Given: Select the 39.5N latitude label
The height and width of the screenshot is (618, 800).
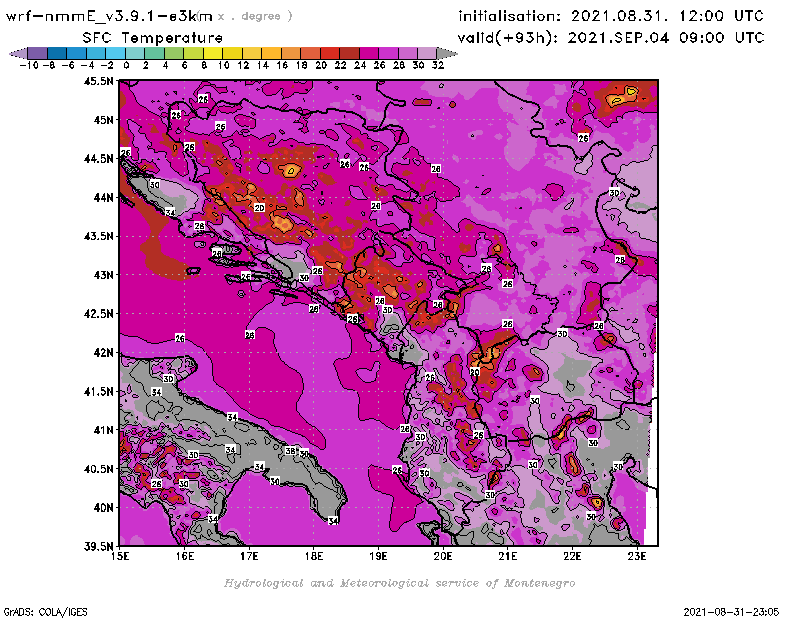Looking at the screenshot, I should coord(98,547).
